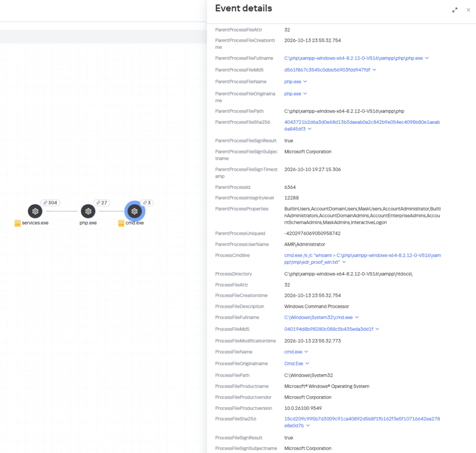
Task: Click ParentProcessId value 6364
Action: [290, 187]
